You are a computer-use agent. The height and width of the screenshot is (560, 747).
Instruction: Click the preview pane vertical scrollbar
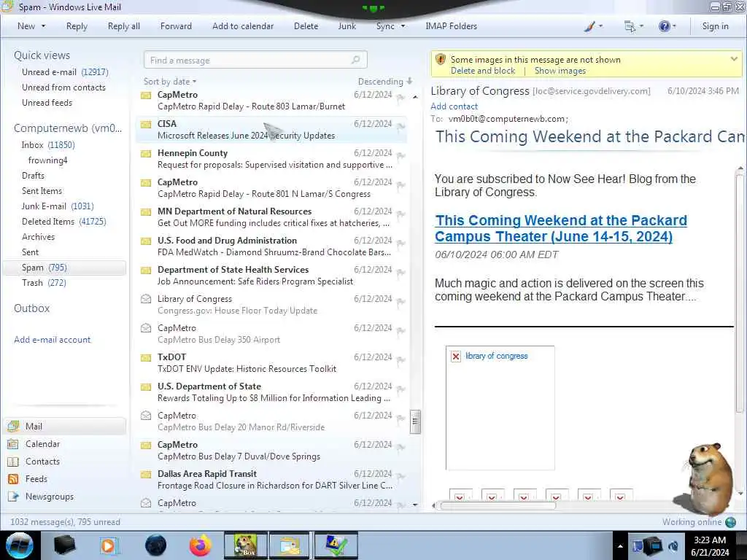coord(740,292)
